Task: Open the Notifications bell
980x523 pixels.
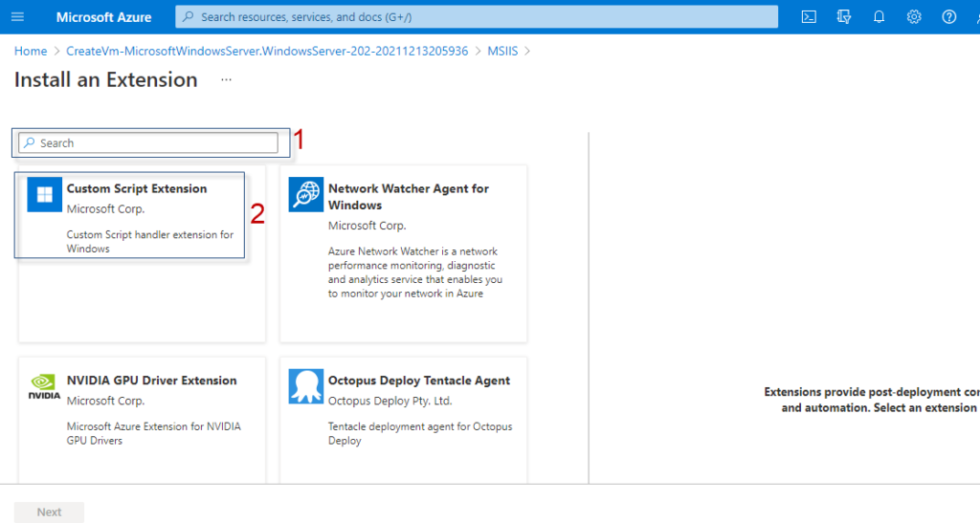Action: (x=879, y=17)
